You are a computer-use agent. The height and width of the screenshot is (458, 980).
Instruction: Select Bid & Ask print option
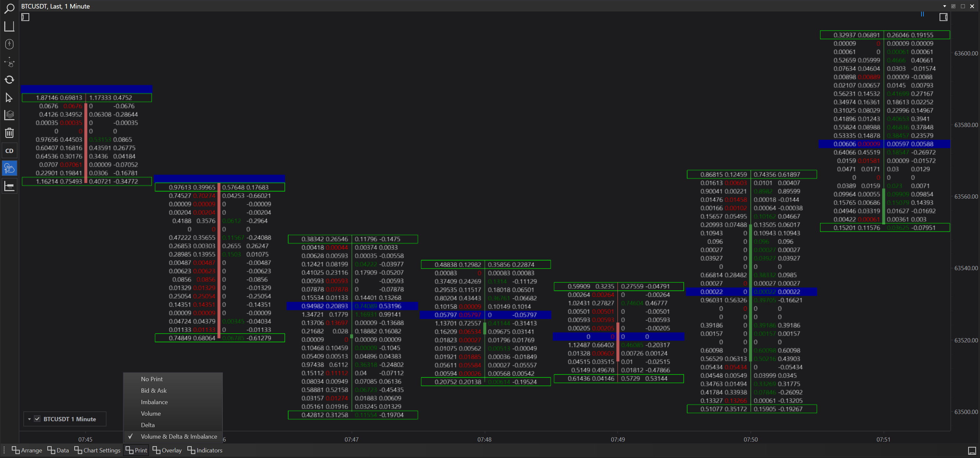(x=154, y=390)
